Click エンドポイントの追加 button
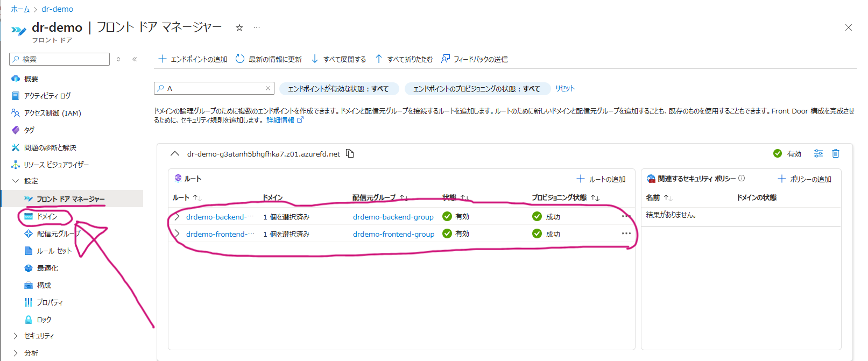 (193, 59)
